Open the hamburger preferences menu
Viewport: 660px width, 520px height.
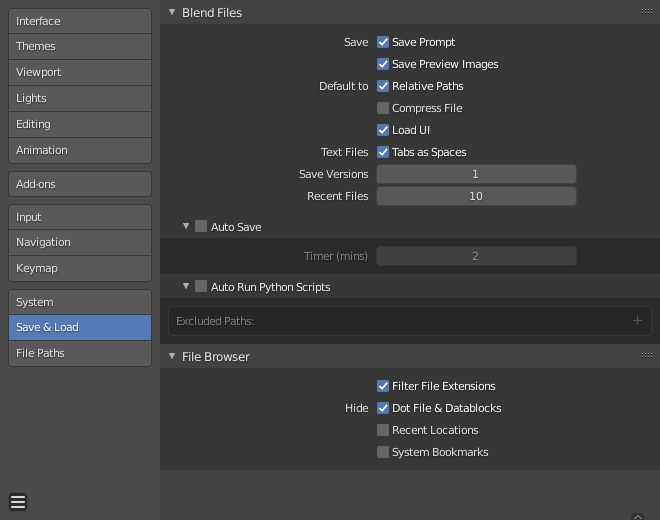point(18,502)
